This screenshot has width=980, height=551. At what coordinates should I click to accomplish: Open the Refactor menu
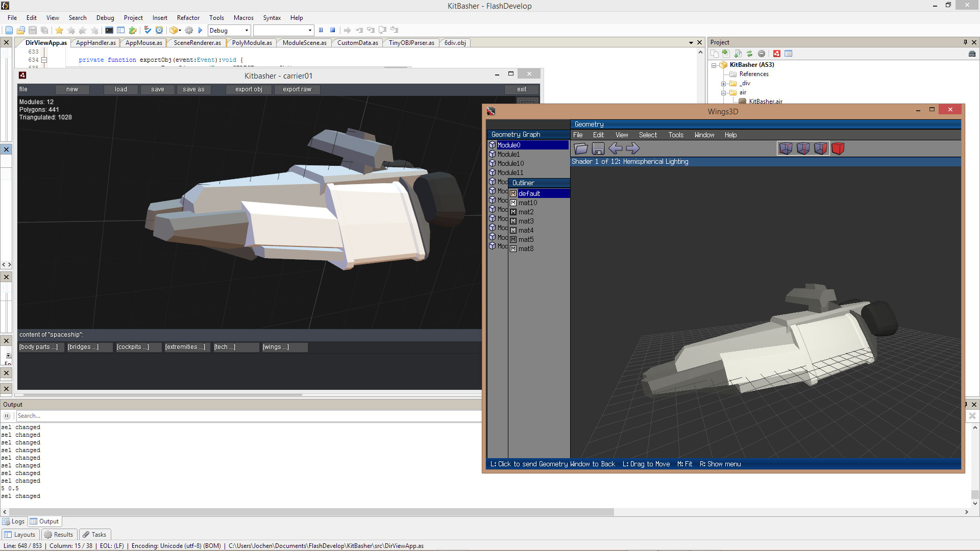[x=188, y=17]
